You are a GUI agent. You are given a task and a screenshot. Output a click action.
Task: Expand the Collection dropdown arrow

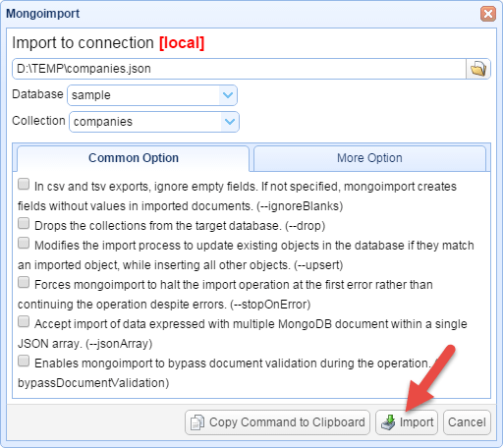click(x=230, y=122)
